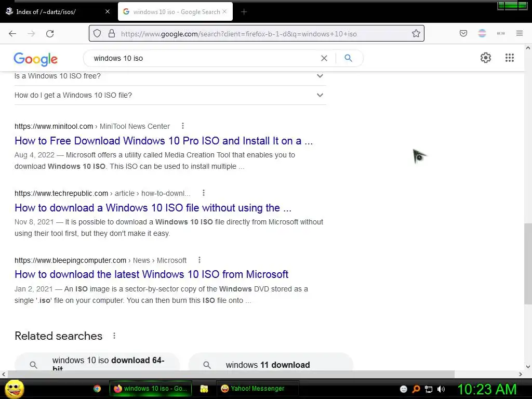The width and height of the screenshot is (532, 399).
Task: Open the smiley start button
Action: click(x=14, y=389)
